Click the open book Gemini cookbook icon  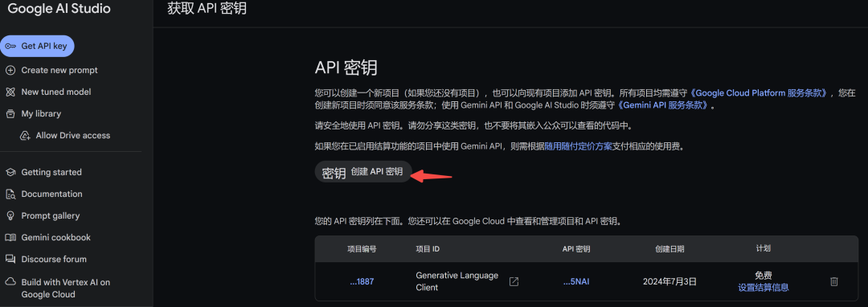point(10,237)
